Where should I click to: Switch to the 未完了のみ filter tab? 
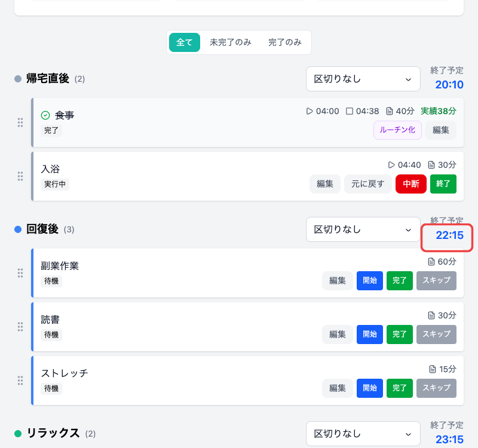point(231,42)
